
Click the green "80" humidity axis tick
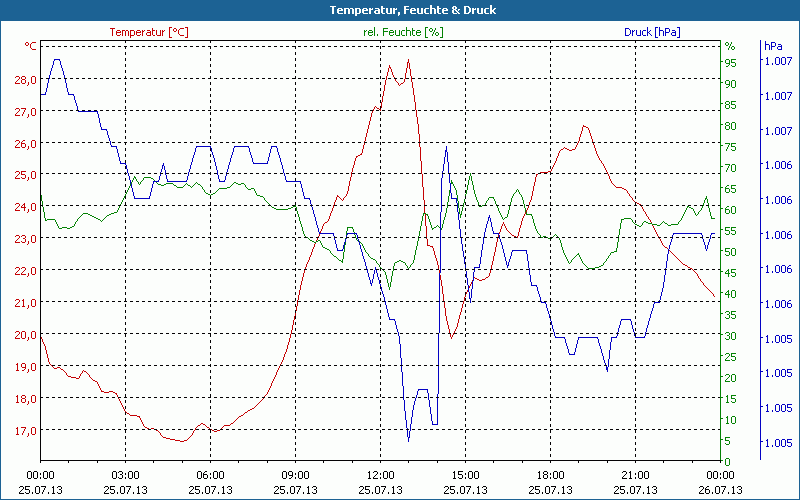pos(731,126)
